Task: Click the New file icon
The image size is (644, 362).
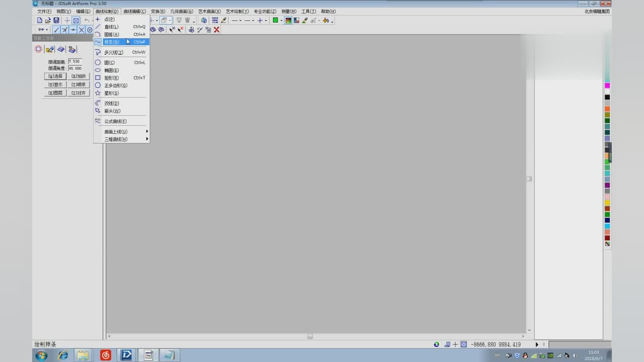Action: click(40, 21)
